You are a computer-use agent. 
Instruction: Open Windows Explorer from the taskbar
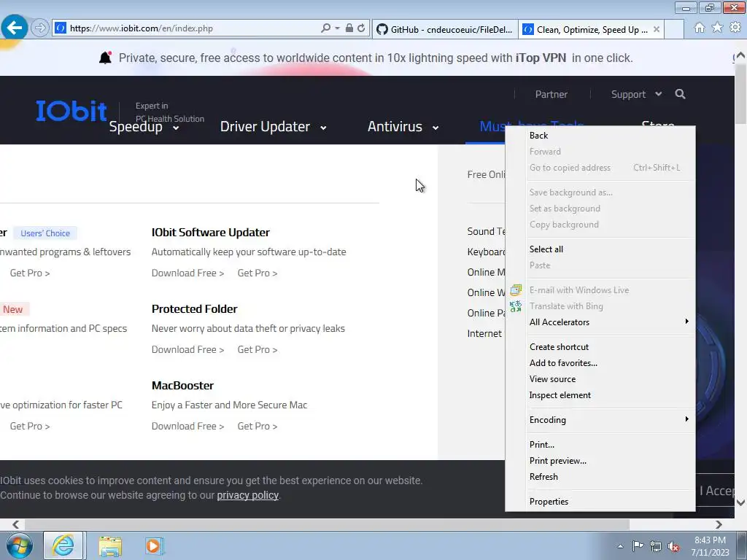point(110,545)
